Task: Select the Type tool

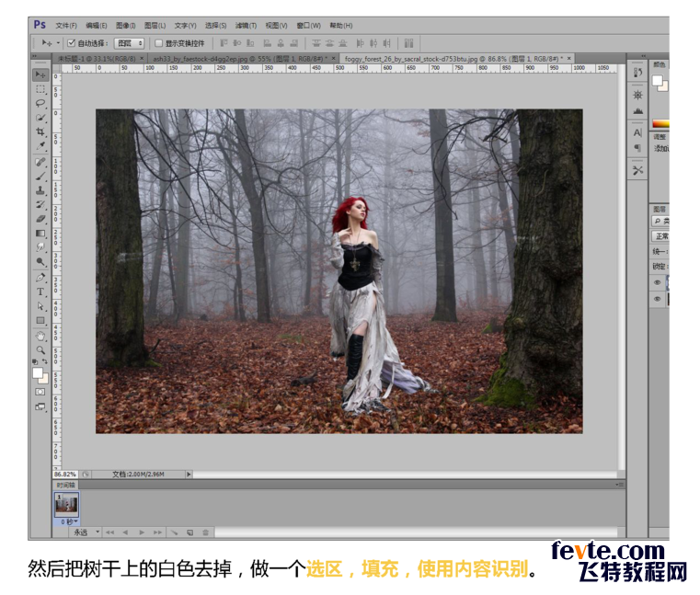Action: click(x=40, y=292)
